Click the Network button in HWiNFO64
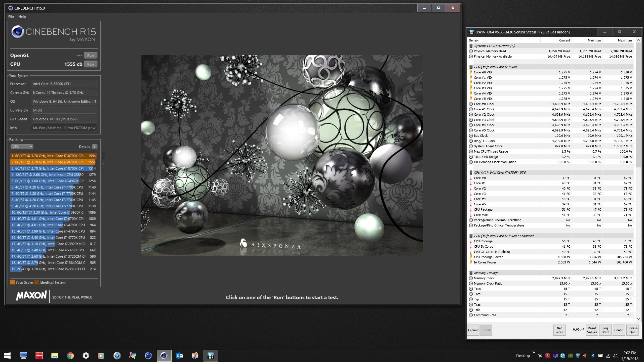644x362 pixels. [559, 330]
